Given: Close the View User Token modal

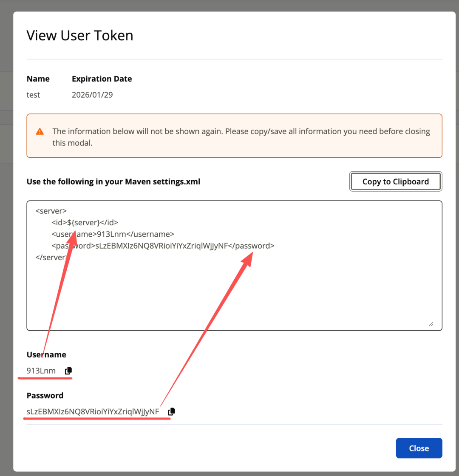Looking at the screenshot, I should click(419, 448).
